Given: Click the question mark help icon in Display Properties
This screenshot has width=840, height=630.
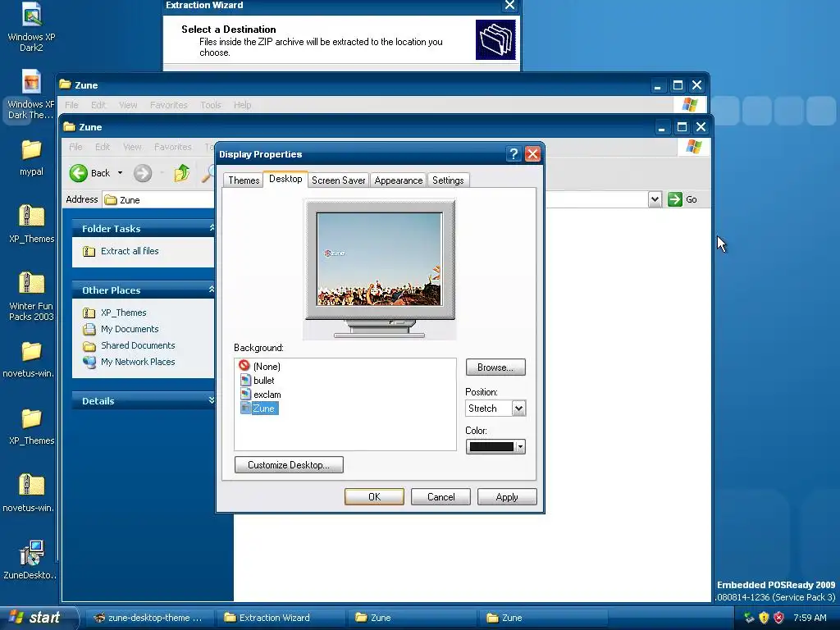Looking at the screenshot, I should click(x=514, y=154).
